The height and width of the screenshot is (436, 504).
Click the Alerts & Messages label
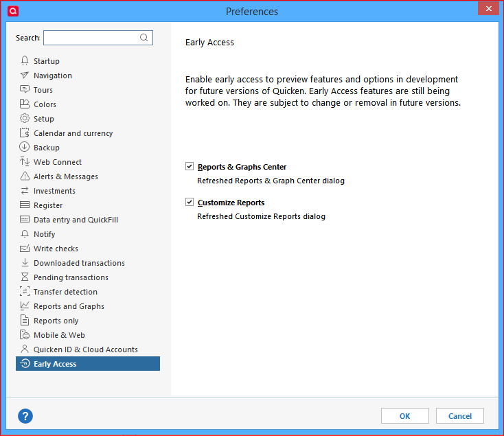click(x=65, y=176)
